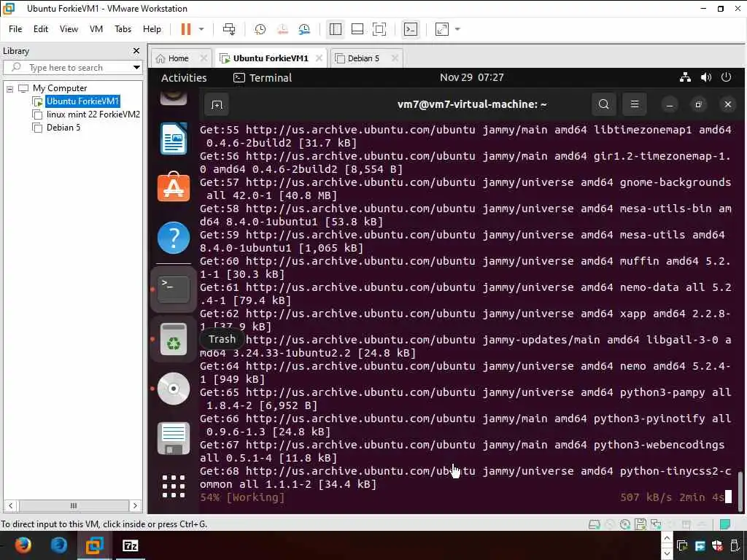Collapse the My Computer tree node
Viewport: 747px width, 560px height.
9,88
